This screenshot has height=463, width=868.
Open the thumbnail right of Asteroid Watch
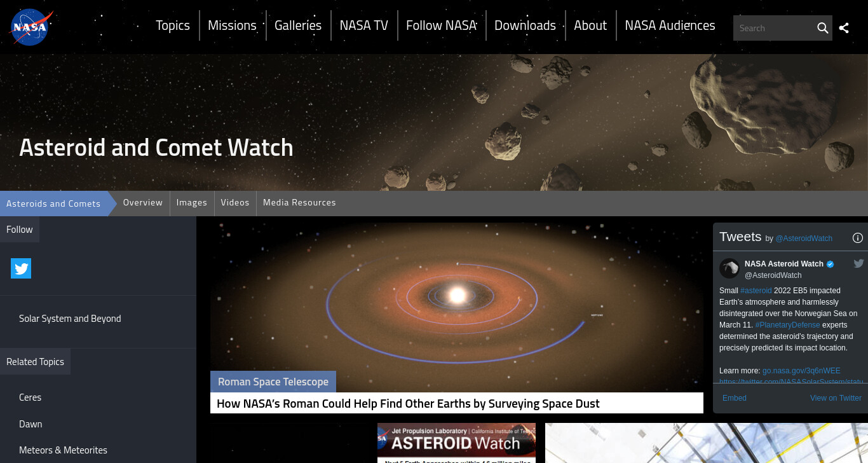coord(707,443)
